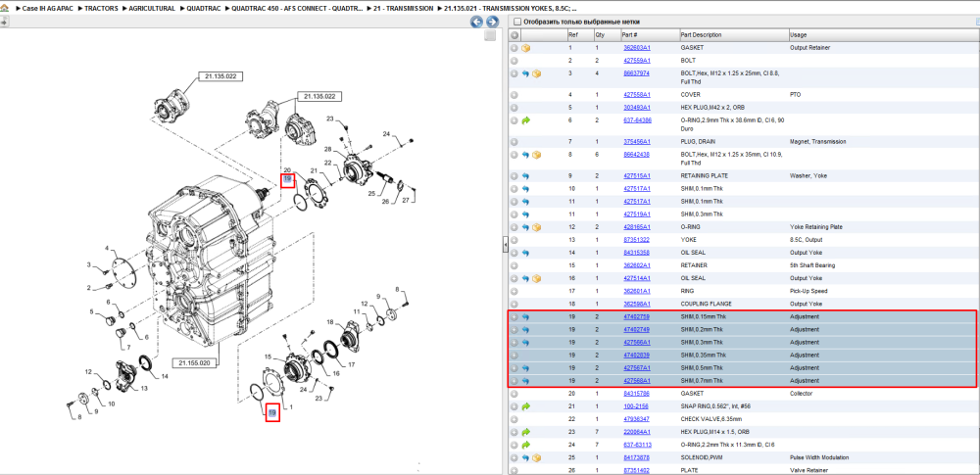Open part number link 375456A1

pyautogui.click(x=637, y=142)
